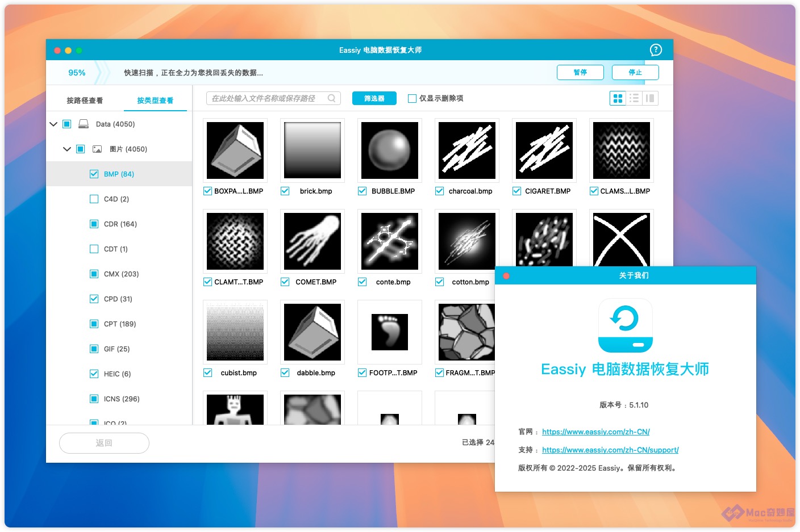
Task: Switch to 按类型查看 tab
Action: (155, 100)
